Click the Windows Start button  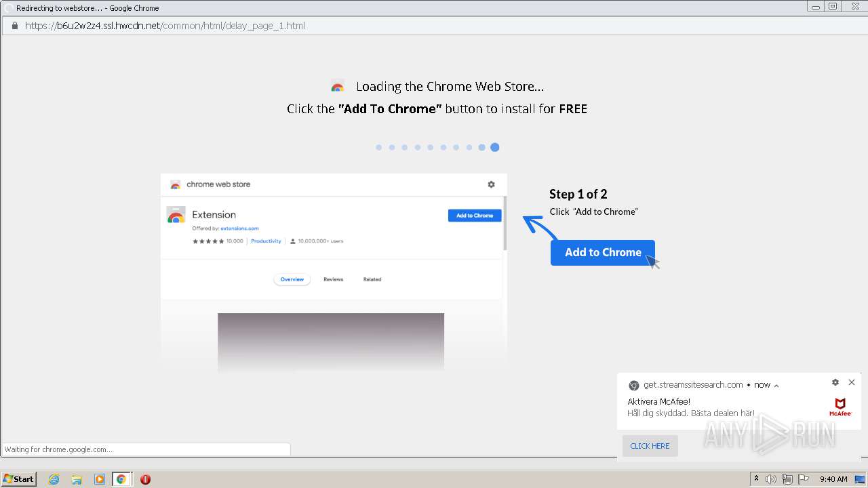[x=18, y=479]
